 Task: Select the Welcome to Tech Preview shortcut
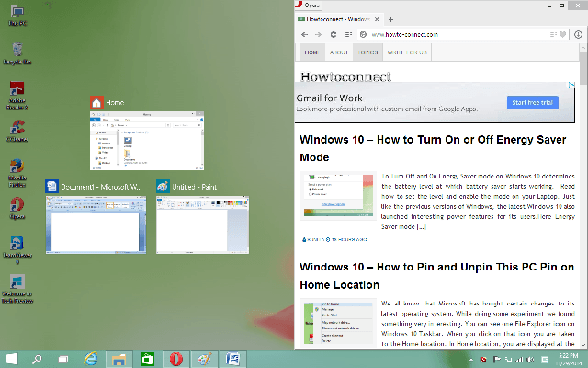coord(17,289)
